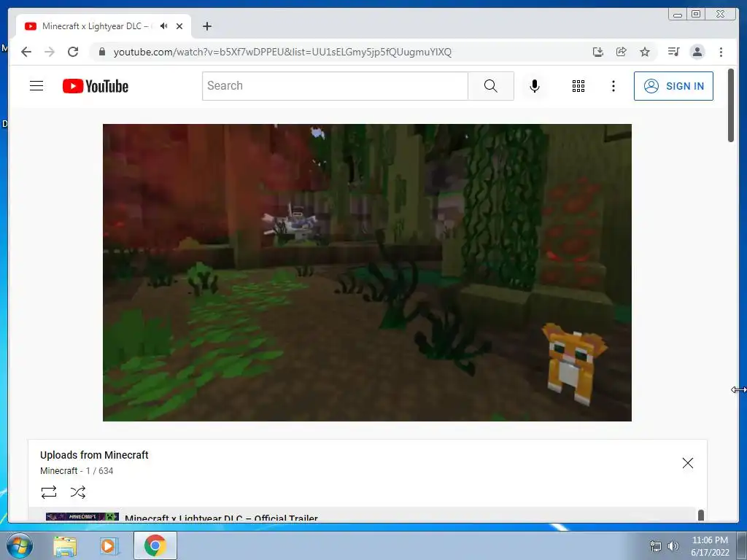Screen dimensions: 747x560
Task: Go back with browser back arrow
Action: coord(26,52)
